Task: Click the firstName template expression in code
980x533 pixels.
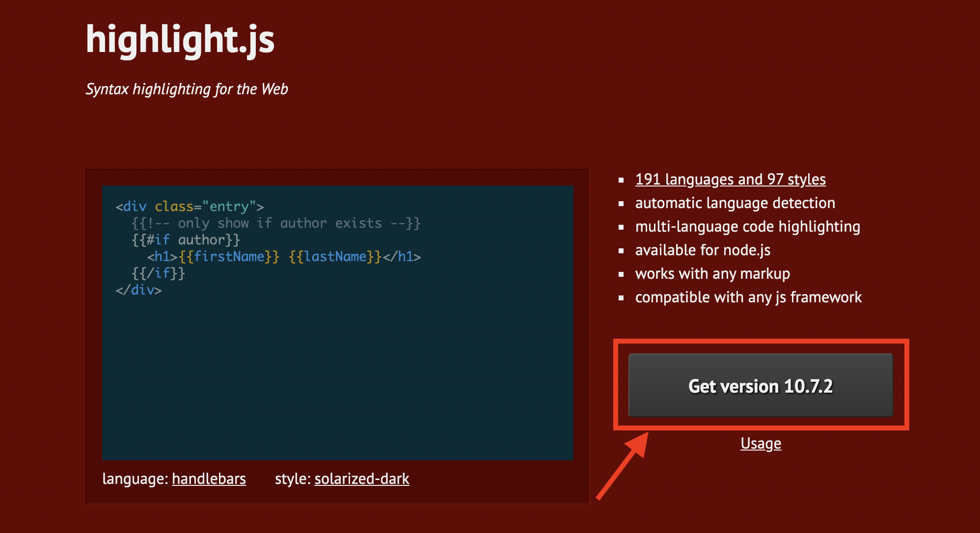Action: pyautogui.click(x=229, y=256)
